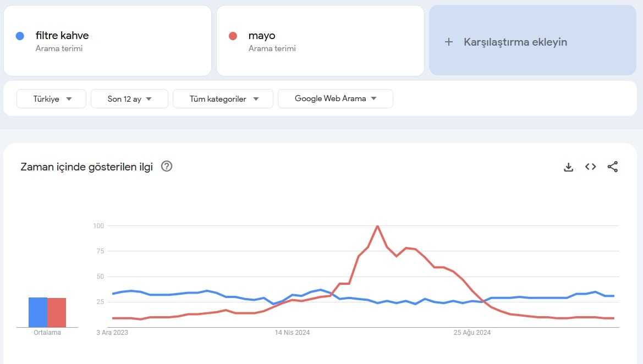643x364 pixels.
Task: Download the interest over time CSV data
Action: (568, 167)
